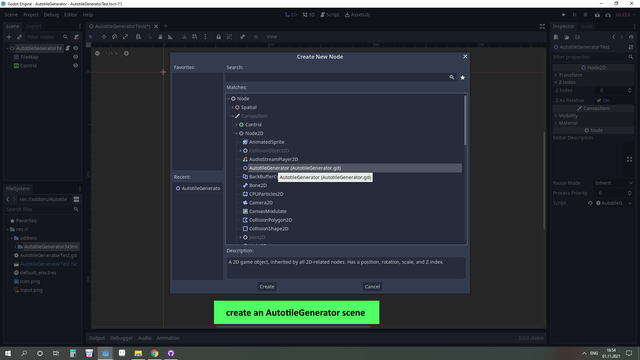Click the Add node plus icon
The height and width of the screenshot is (360, 640).
click(x=9, y=37)
